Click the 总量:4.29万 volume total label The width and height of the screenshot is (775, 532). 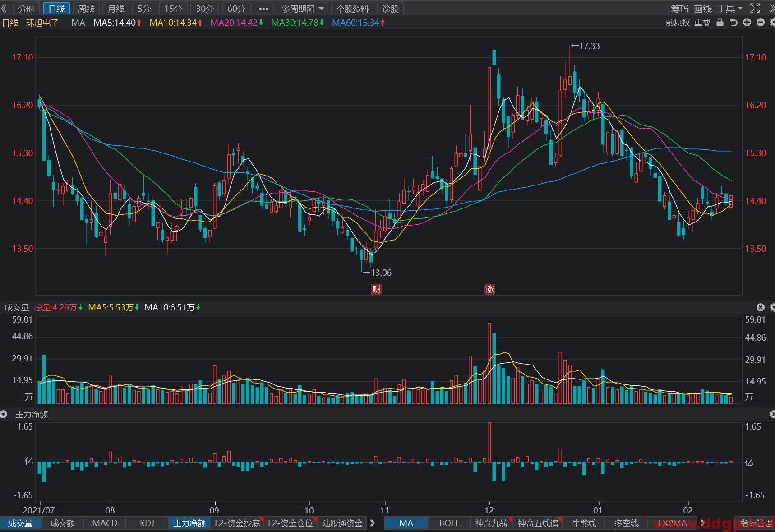tap(58, 307)
